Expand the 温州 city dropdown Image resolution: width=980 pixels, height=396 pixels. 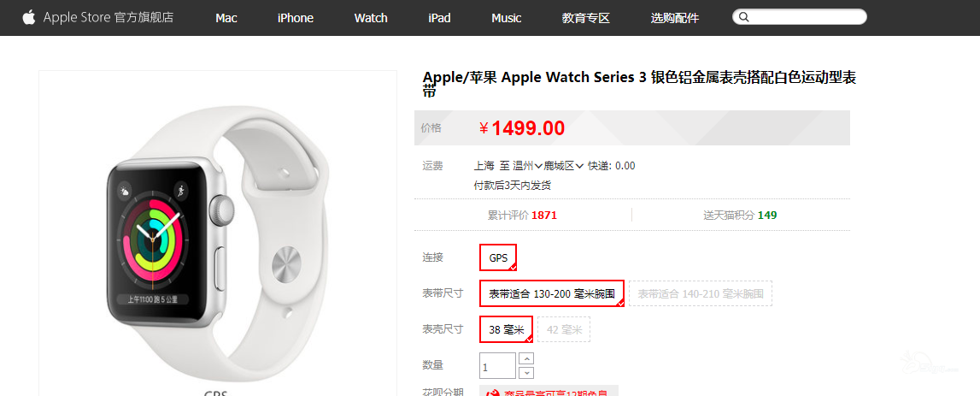click(527, 166)
